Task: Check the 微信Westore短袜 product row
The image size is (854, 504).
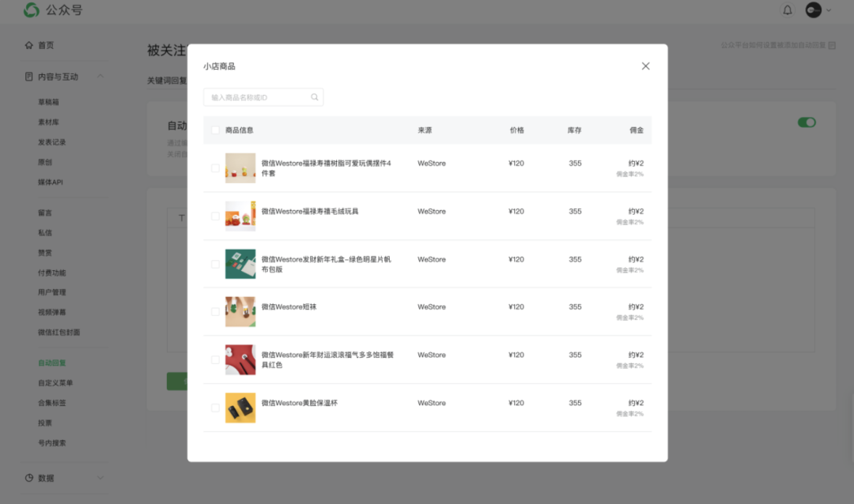Action: click(x=215, y=312)
